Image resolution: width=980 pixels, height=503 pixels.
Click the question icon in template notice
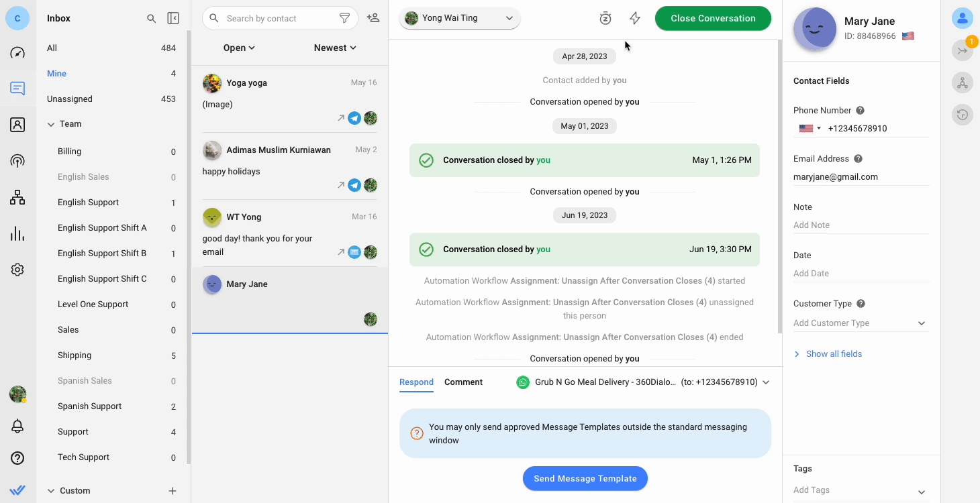417,433
